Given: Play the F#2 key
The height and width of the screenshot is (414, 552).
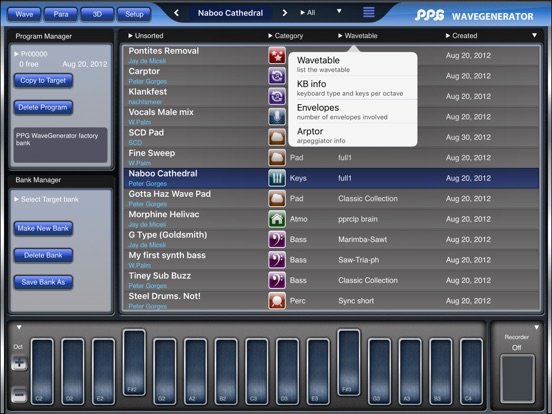Looking at the screenshot, I should pos(134,362).
